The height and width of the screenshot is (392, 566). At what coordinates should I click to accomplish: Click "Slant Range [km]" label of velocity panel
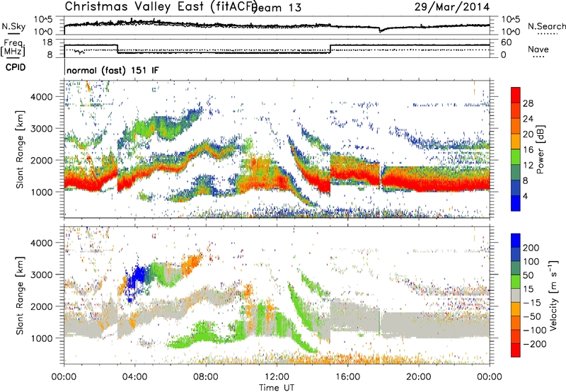coord(20,295)
